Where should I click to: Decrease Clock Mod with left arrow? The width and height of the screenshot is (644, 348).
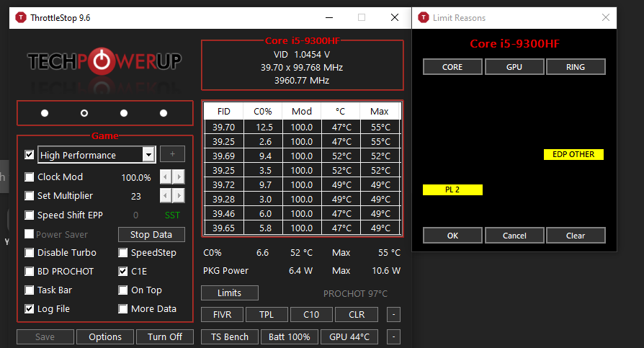coord(166,177)
